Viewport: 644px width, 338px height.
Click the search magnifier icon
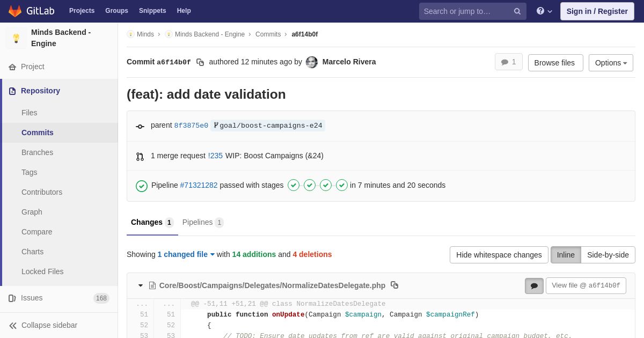point(517,11)
